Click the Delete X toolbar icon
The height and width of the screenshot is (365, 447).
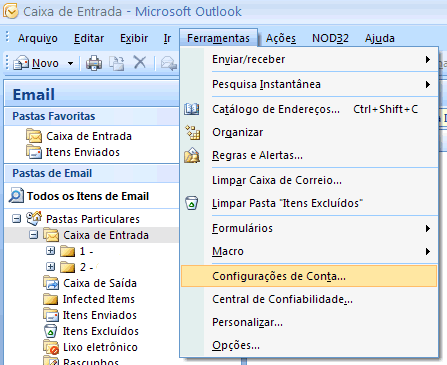(x=140, y=62)
